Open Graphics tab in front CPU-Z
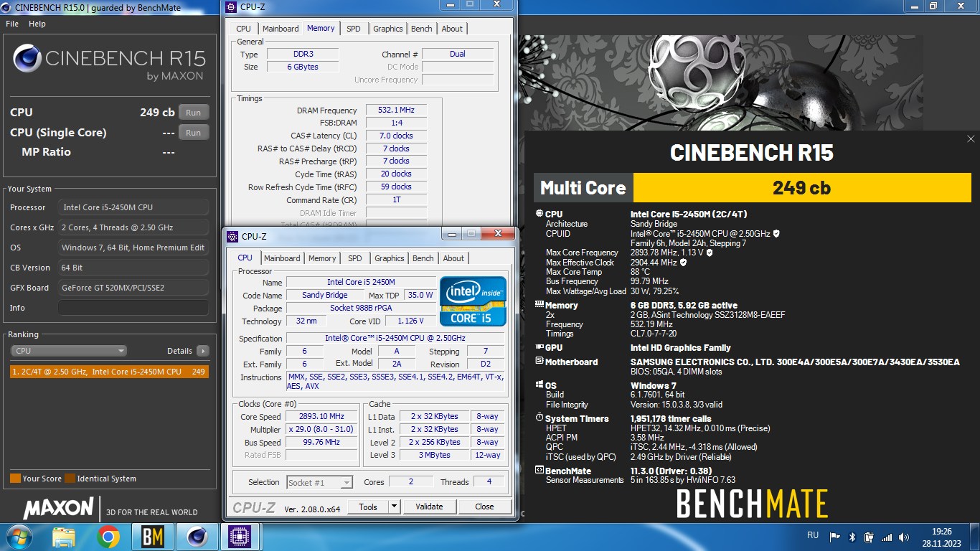The image size is (980, 551). (x=390, y=258)
